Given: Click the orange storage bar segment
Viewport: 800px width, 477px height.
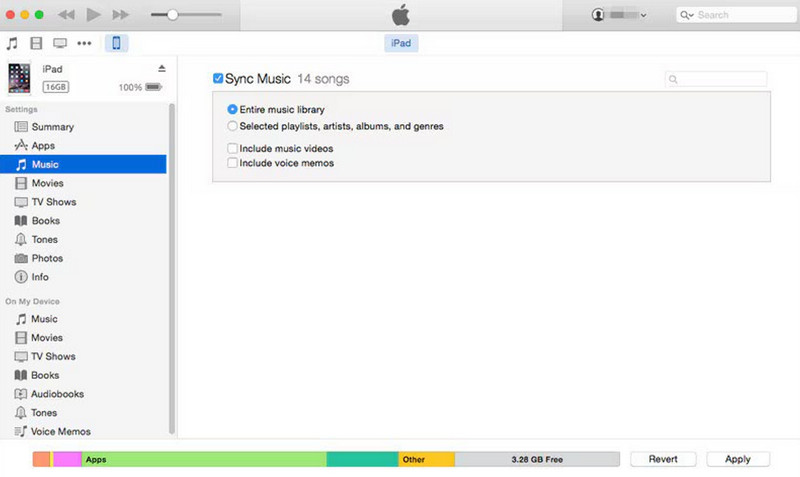Looking at the screenshot, I should 41,459.
